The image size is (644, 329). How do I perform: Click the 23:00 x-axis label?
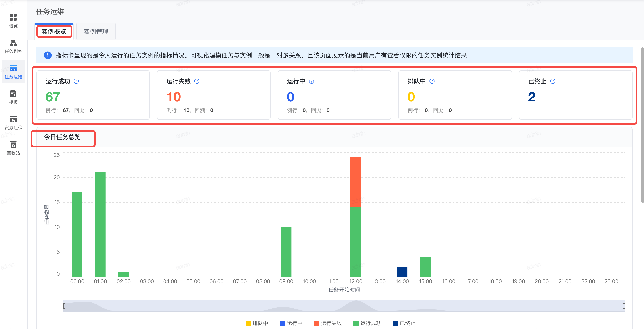pos(611,281)
